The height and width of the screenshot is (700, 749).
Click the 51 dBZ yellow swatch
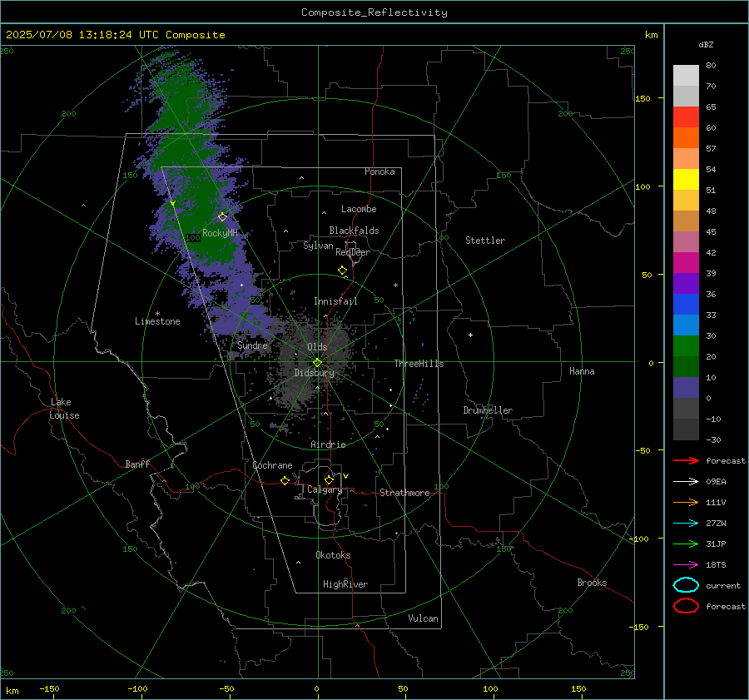pyautogui.click(x=686, y=179)
